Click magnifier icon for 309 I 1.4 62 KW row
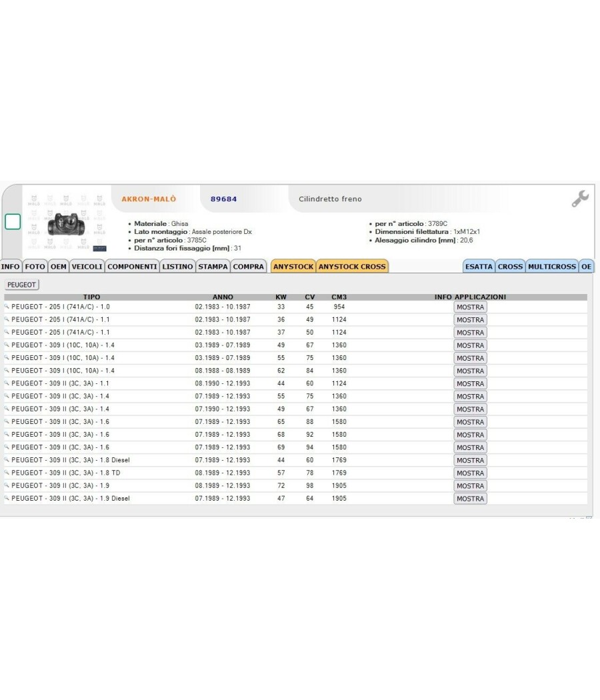This screenshot has width=600, height=700. pos(7,371)
